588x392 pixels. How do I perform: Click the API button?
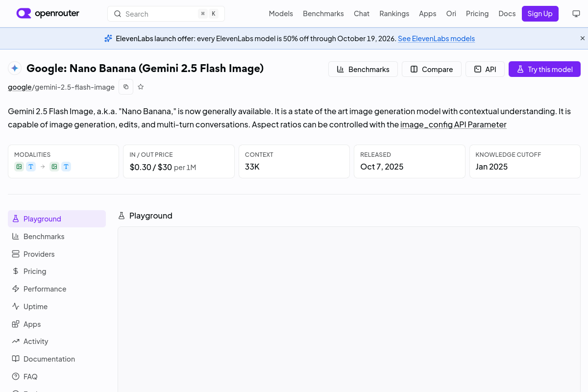tap(485, 69)
